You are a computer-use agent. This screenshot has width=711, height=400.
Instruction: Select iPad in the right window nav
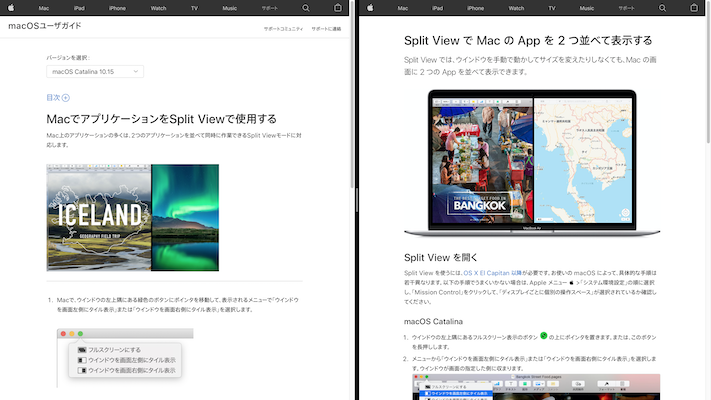(437, 8)
